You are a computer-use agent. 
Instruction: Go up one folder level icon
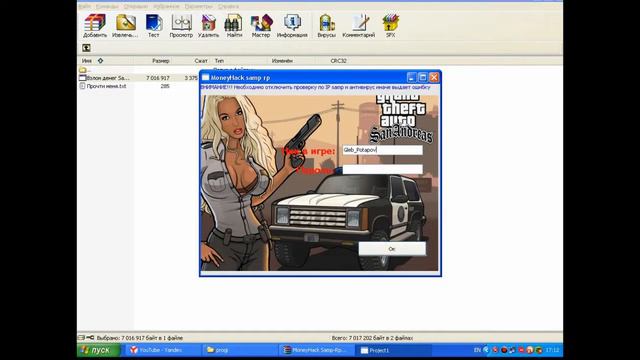(x=86, y=48)
